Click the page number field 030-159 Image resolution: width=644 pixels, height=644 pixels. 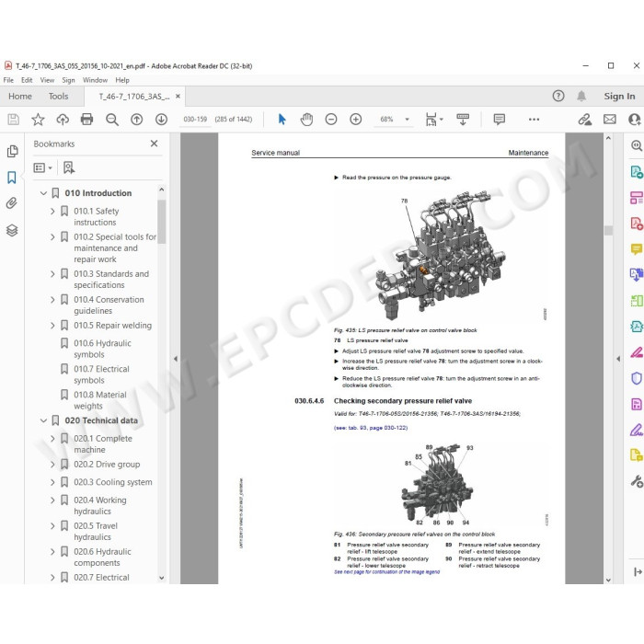(195, 120)
